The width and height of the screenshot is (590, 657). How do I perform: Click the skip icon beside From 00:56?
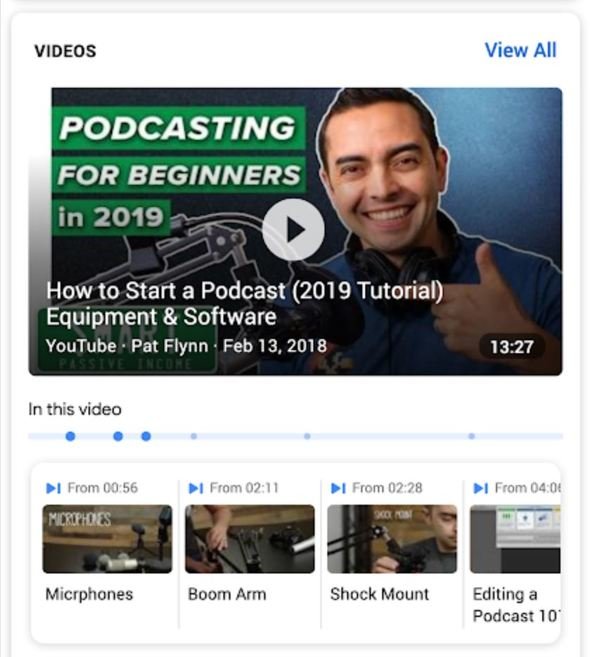click(53, 488)
